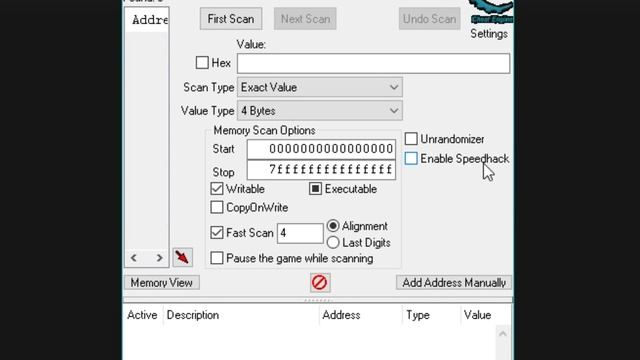
Task: Tick the Enable Speedhack checkbox
Action: click(x=411, y=158)
